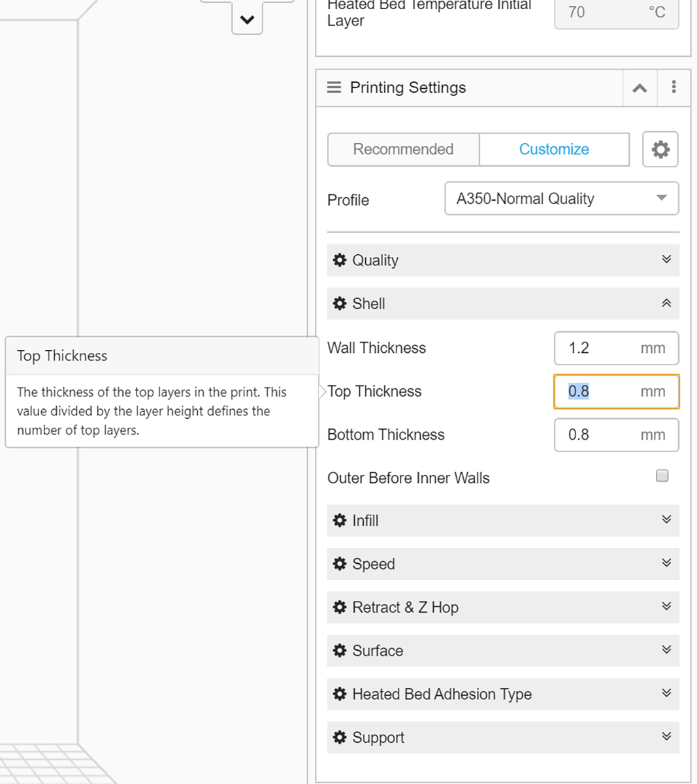Open the profile settings gear icon
This screenshot has height=784, width=697.
point(660,150)
